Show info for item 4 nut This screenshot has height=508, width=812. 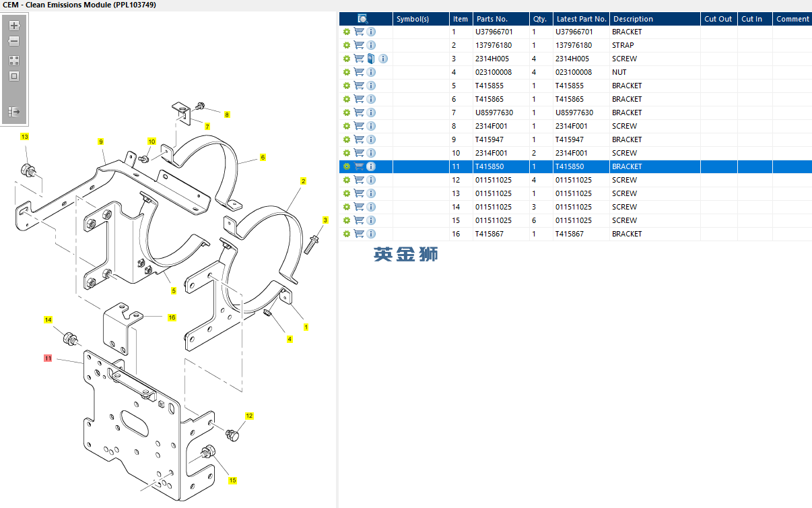tap(371, 72)
